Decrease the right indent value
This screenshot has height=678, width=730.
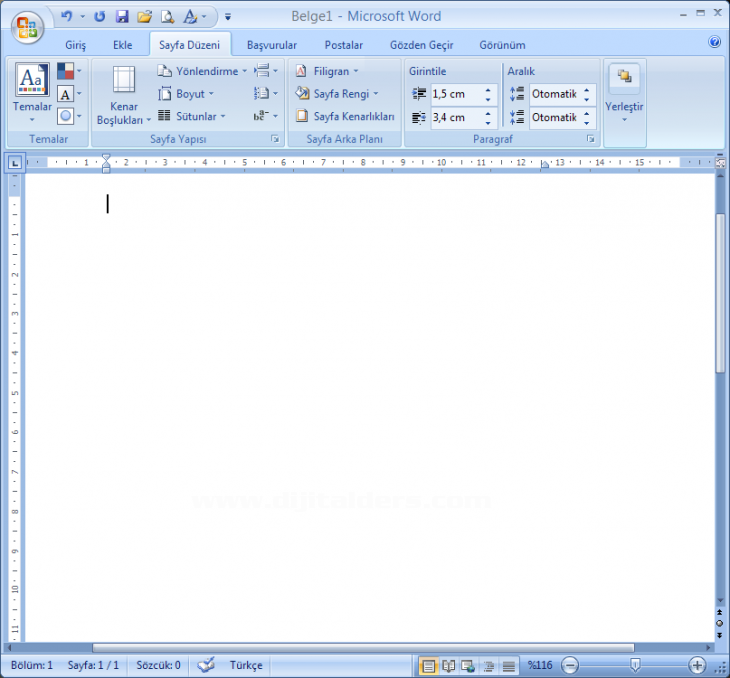click(x=488, y=122)
